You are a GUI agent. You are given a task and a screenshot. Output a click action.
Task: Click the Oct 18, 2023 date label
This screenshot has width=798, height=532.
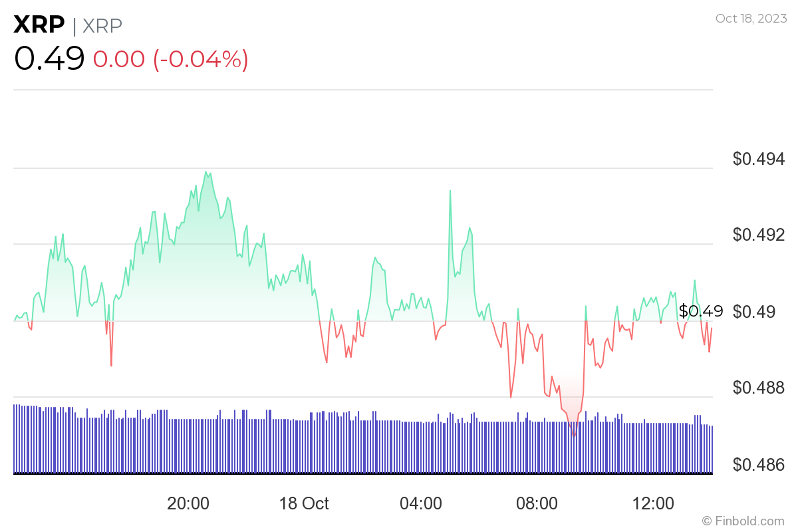click(749, 19)
